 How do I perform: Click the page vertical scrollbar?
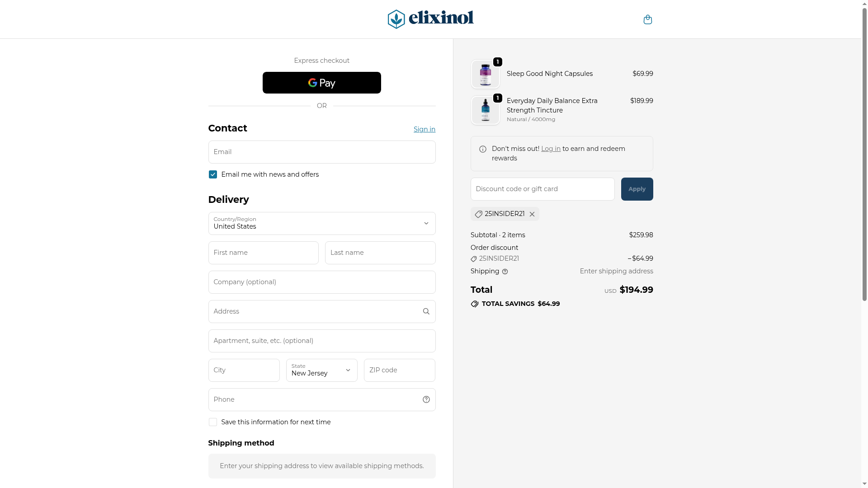click(x=864, y=181)
